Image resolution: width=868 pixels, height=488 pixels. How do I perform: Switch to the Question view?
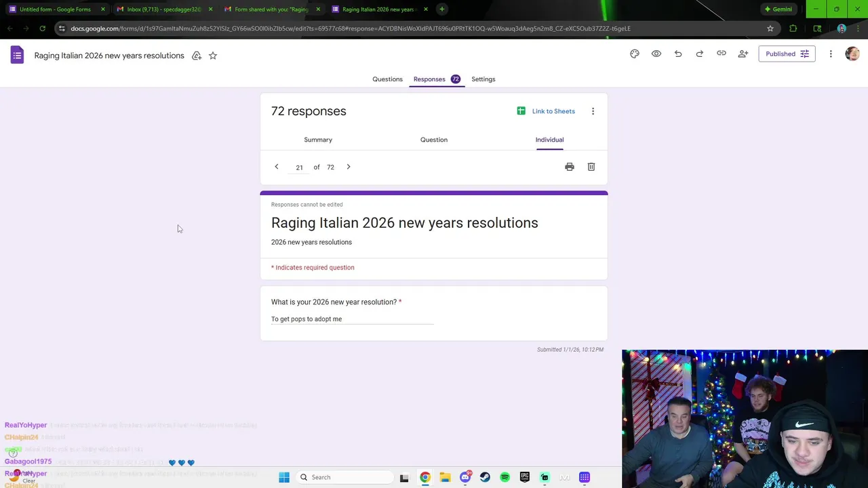coord(434,140)
